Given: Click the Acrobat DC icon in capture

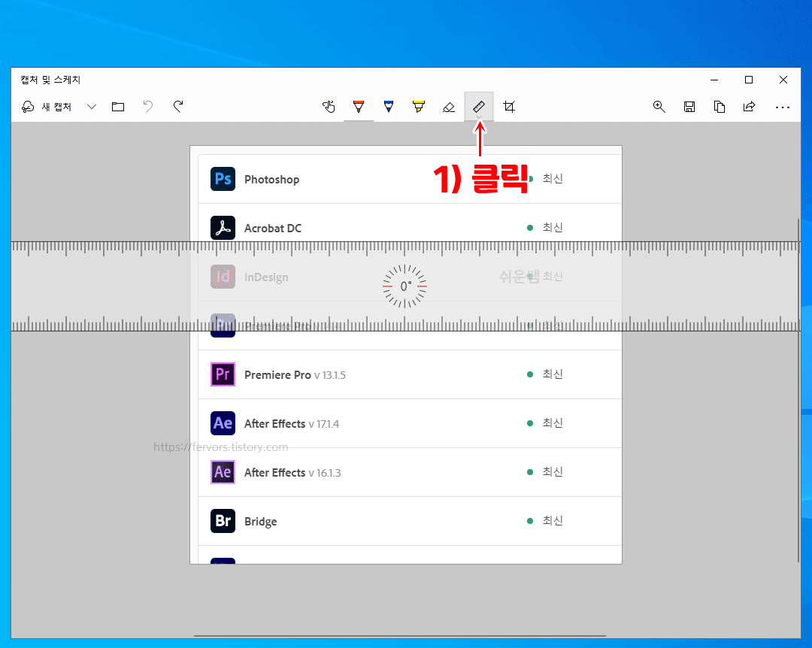Looking at the screenshot, I should 223,227.
